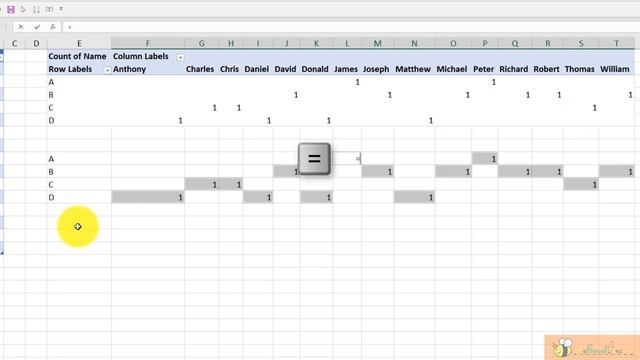Select the 'Richard' column label
The height and width of the screenshot is (360, 640).
pyautogui.click(x=513, y=69)
